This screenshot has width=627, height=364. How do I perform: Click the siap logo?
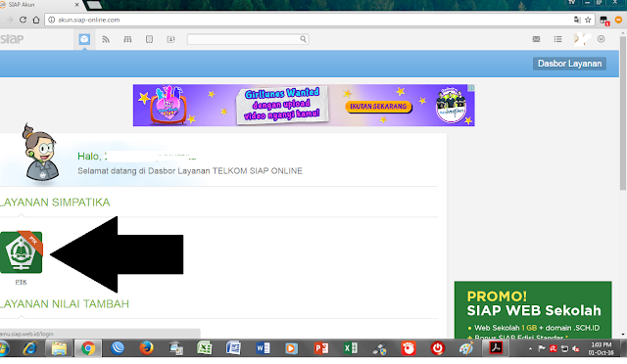click(12, 39)
